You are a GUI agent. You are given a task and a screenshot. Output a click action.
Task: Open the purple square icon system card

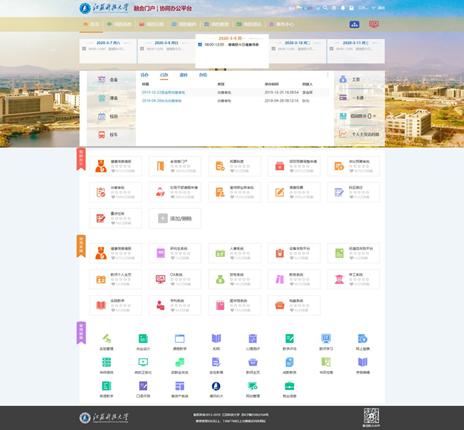click(175, 253)
